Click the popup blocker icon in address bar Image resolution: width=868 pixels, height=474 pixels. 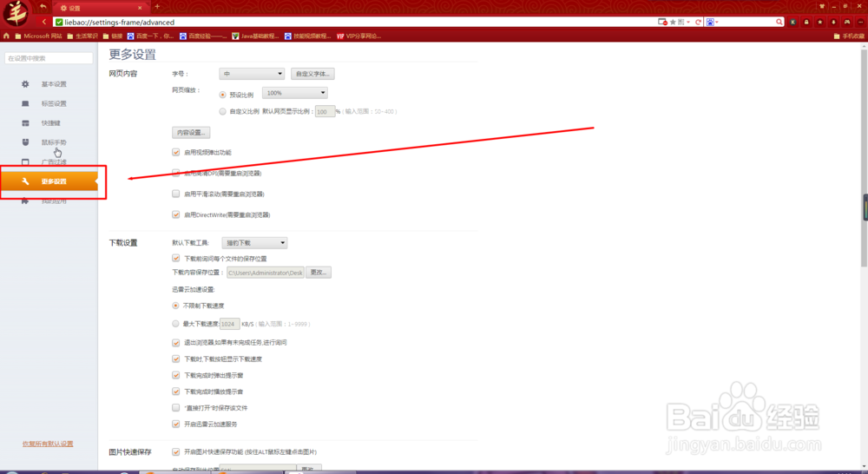662,23
